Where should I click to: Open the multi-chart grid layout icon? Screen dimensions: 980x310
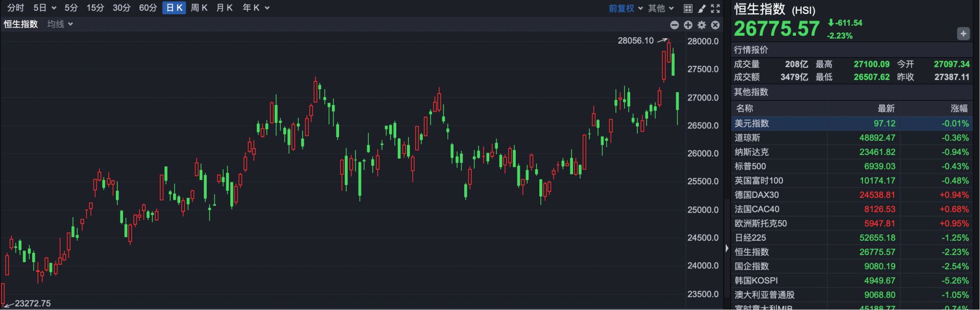point(688,8)
